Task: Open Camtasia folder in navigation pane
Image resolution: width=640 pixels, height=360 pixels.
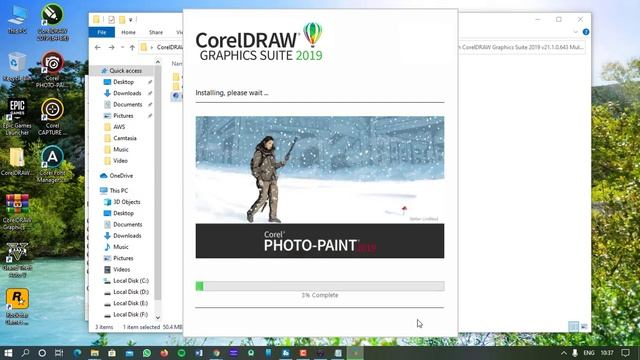Action: pos(124,138)
